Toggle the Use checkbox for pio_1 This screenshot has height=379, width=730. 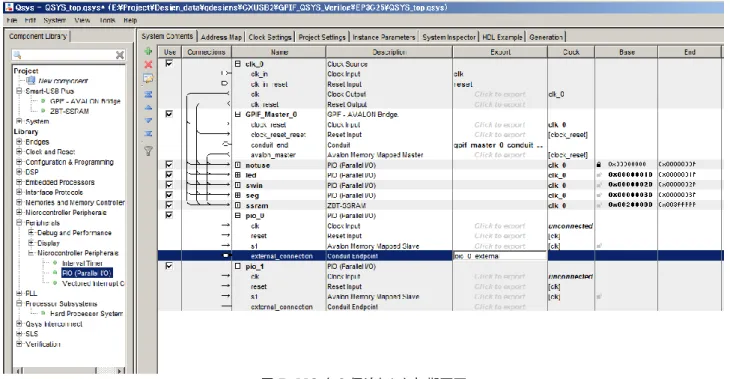pos(169,266)
